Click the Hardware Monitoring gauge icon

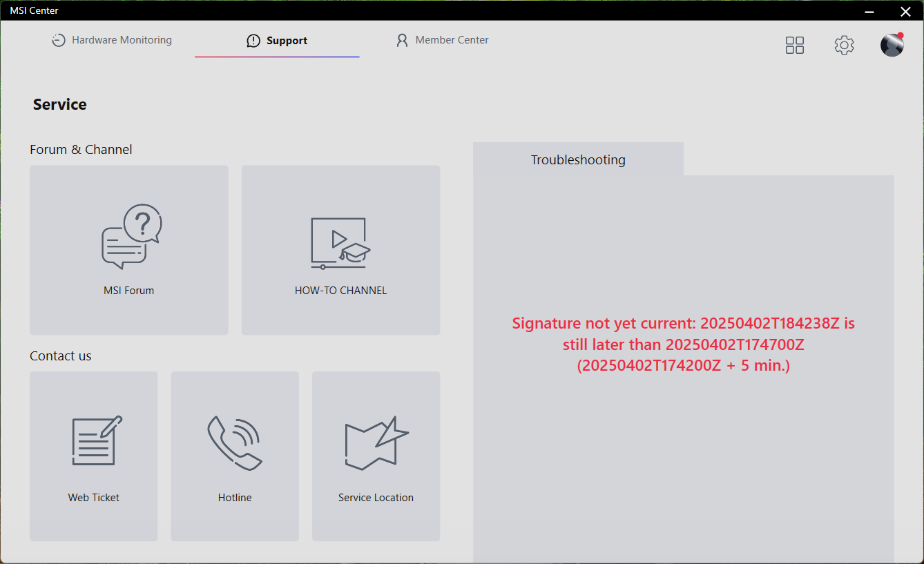(x=59, y=40)
